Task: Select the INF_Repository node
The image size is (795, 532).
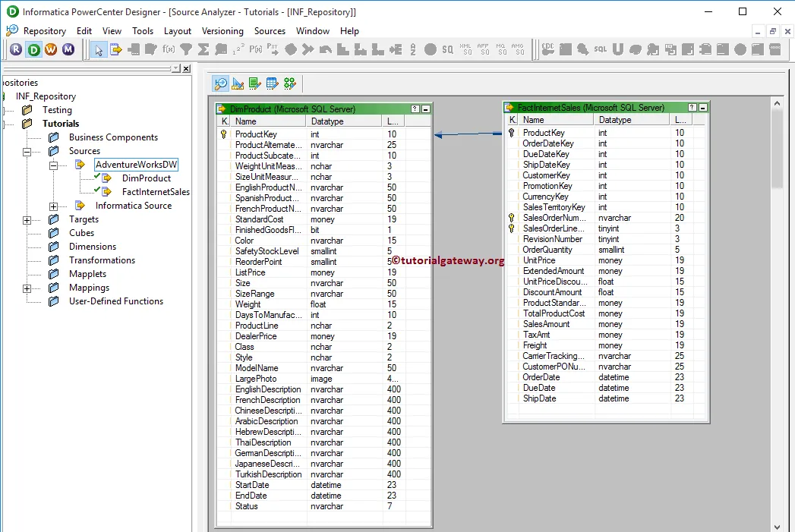Action: pyautogui.click(x=46, y=96)
